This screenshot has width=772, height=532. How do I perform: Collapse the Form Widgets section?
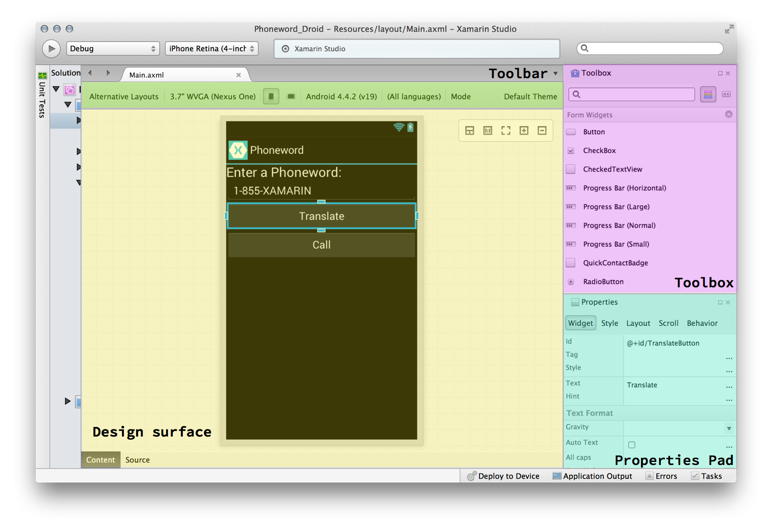click(x=728, y=115)
